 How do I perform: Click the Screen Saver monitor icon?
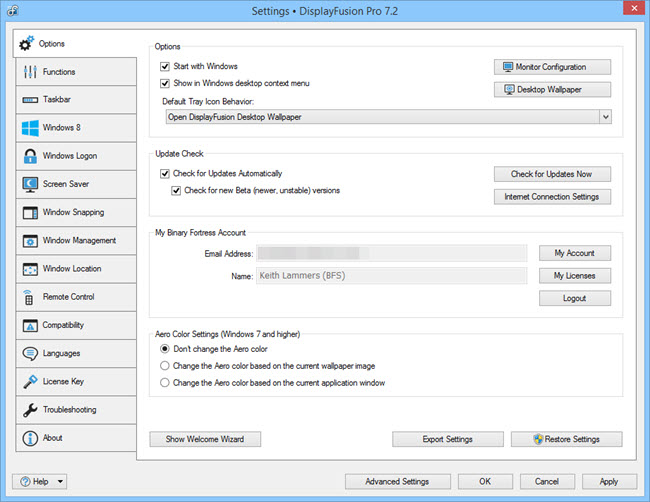tap(30, 184)
